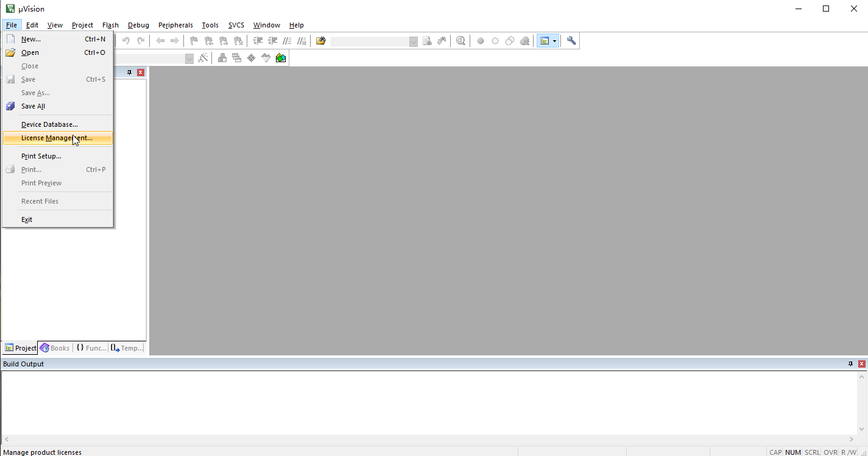Click the Indent selection icon
868x456 pixels.
[258, 41]
